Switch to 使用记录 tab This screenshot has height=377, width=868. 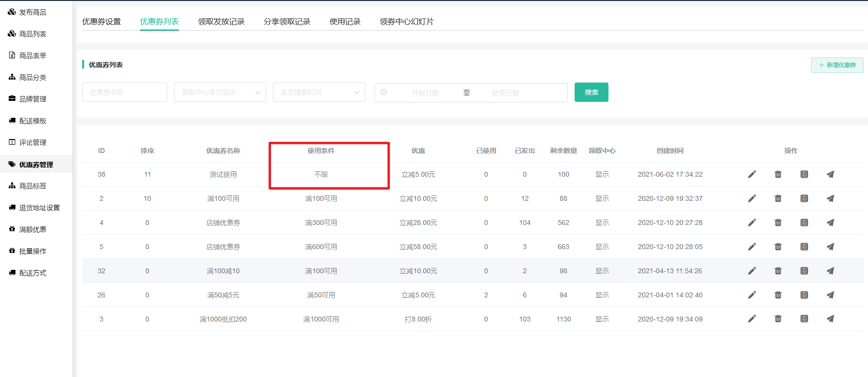345,22
